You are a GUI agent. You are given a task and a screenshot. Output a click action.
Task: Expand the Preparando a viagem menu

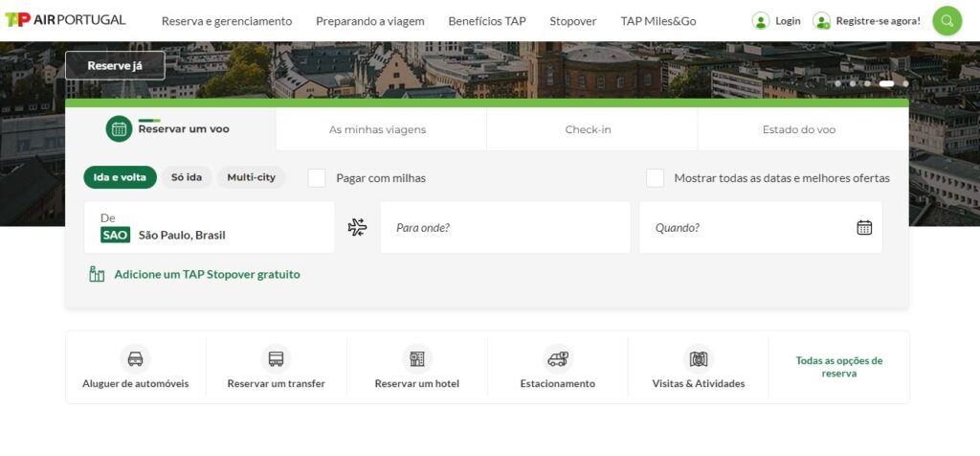coord(369,21)
